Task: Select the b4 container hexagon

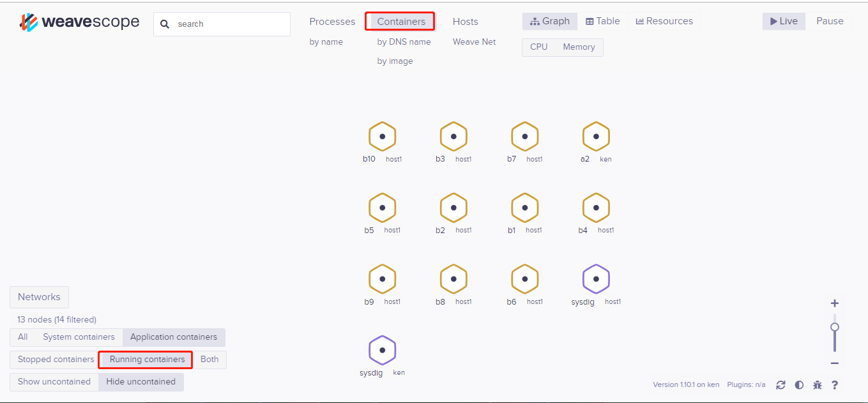Action: (596, 208)
